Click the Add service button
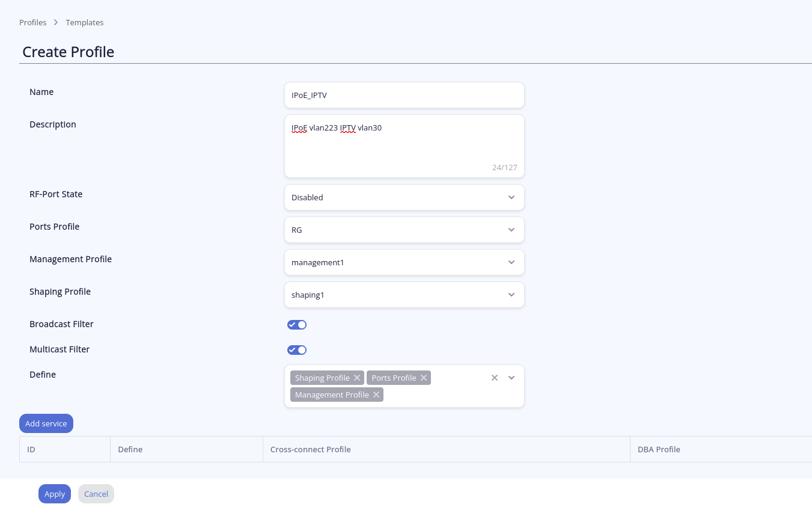Image resolution: width=812 pixels, height=507 pixels. [x=46, y=423]
